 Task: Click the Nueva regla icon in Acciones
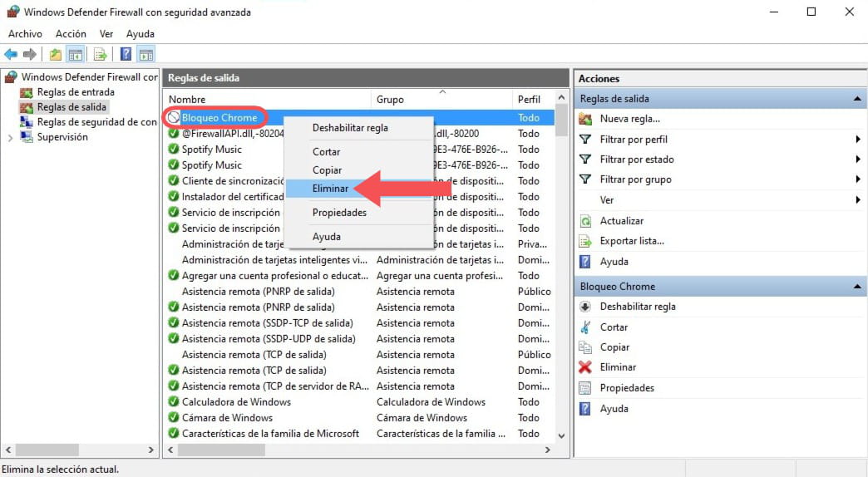coord(585,119)
